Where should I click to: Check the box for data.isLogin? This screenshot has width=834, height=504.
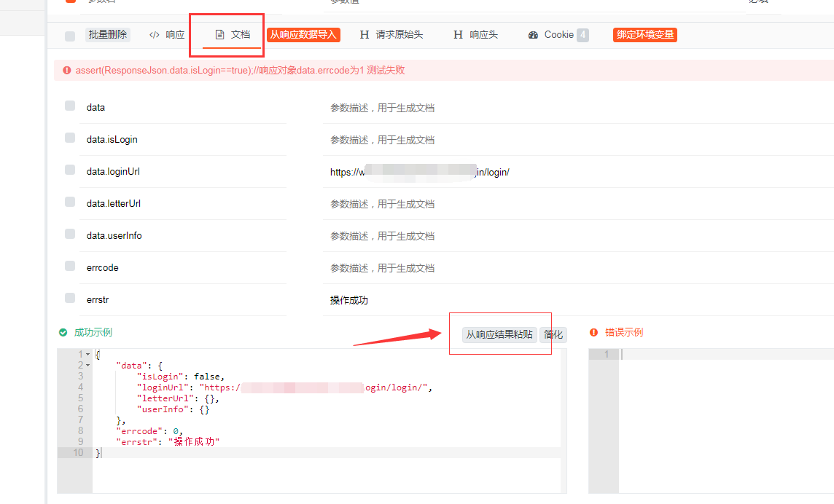point(70,138)
